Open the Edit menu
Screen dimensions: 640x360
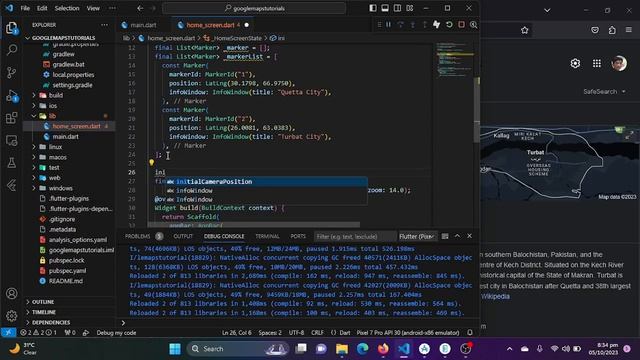point(42,8)
